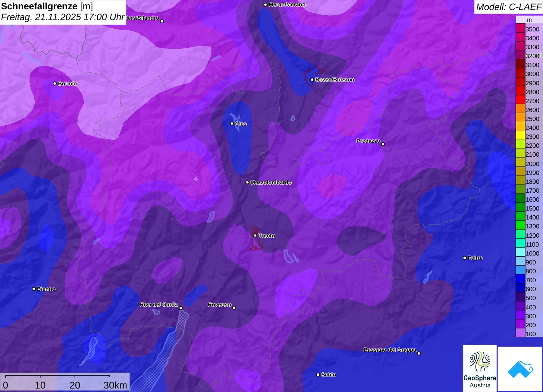Click the Schneefallgrenze [m] title

47,6
